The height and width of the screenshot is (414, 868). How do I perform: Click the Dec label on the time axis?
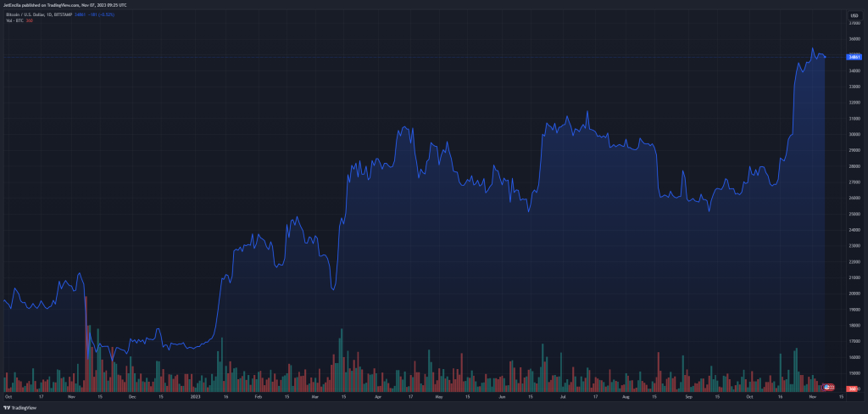pos(131,396)
